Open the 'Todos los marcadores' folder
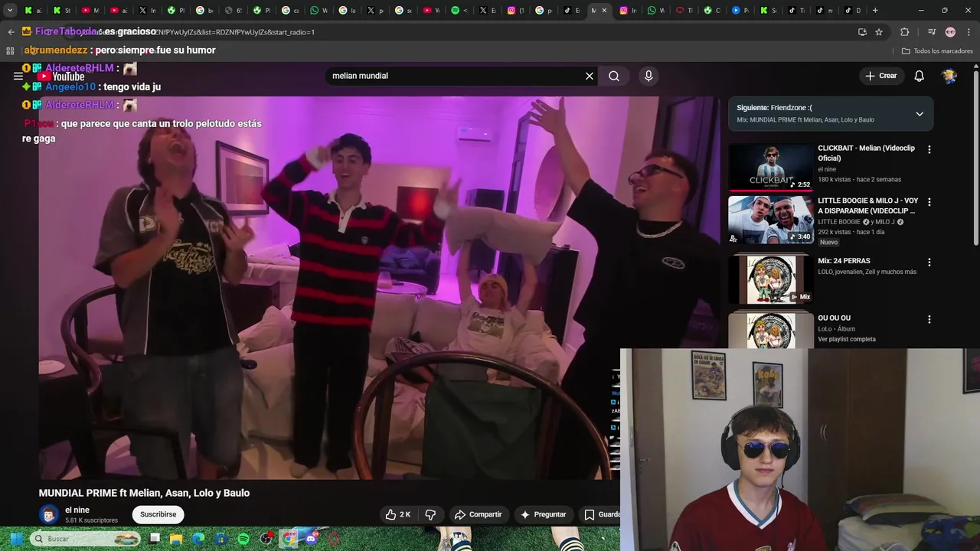 937,51
